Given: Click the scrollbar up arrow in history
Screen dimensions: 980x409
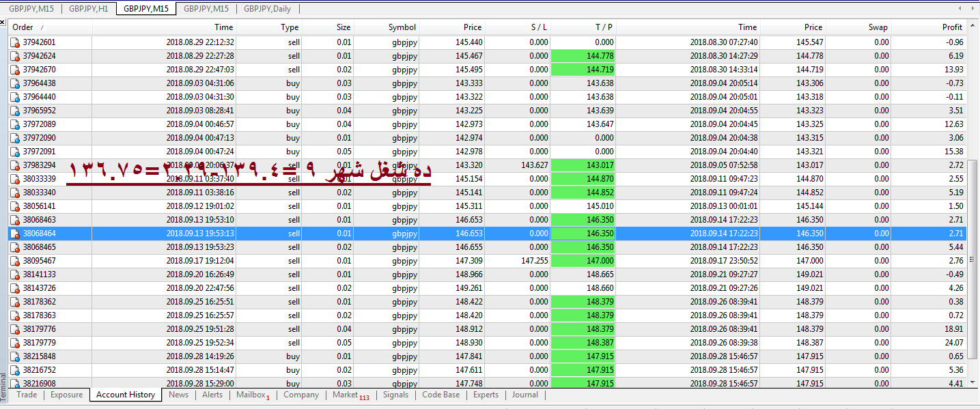Looking at the screenshot, I should pyautogui.click(x=974, y=27).
